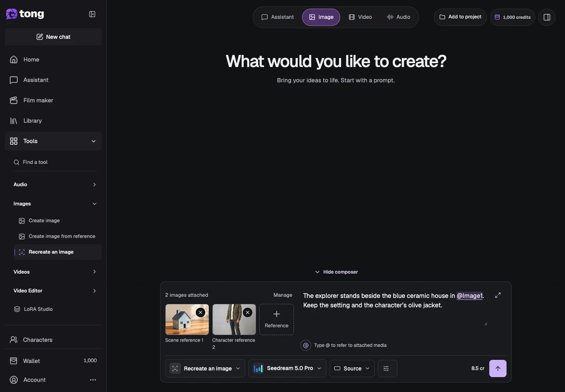Open the 1,000 credits balance
The image size is (565, 392).
point(512,17)
